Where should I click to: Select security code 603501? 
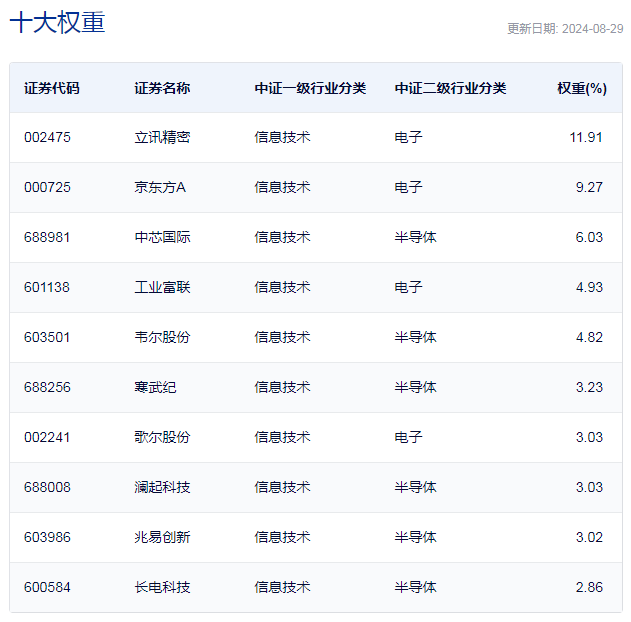47,337
